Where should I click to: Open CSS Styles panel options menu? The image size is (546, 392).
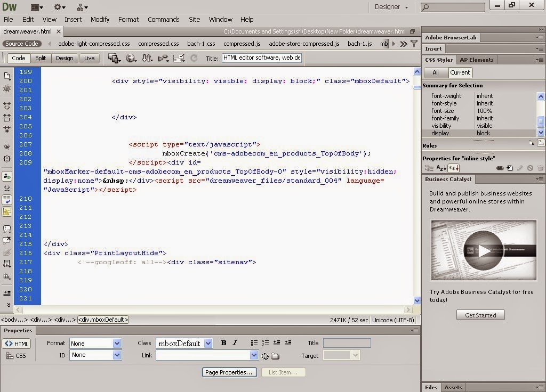point(540,60)
